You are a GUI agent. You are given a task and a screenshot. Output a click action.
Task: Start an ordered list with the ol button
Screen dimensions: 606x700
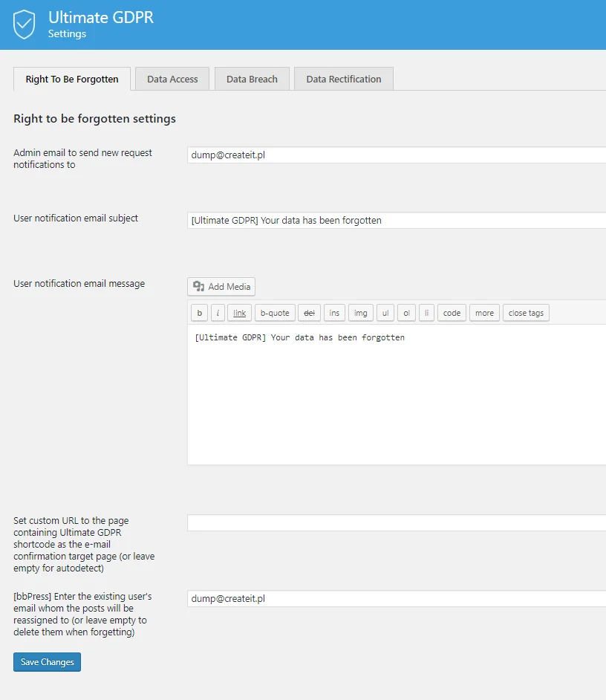[x=406, y=313]
